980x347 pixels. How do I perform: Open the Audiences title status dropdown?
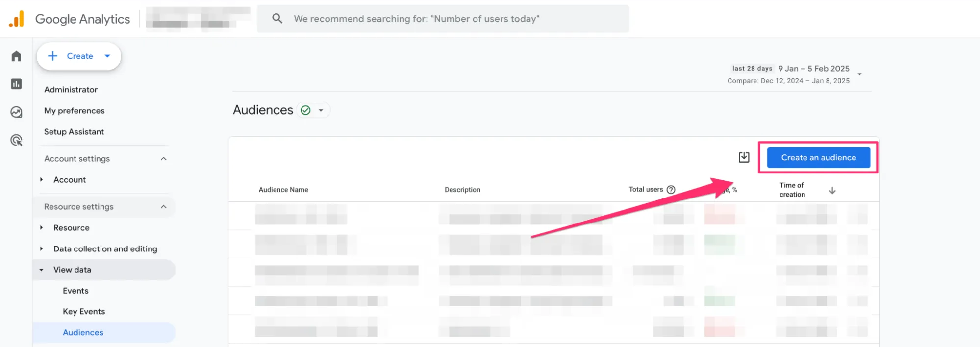(x=321, y=110)
